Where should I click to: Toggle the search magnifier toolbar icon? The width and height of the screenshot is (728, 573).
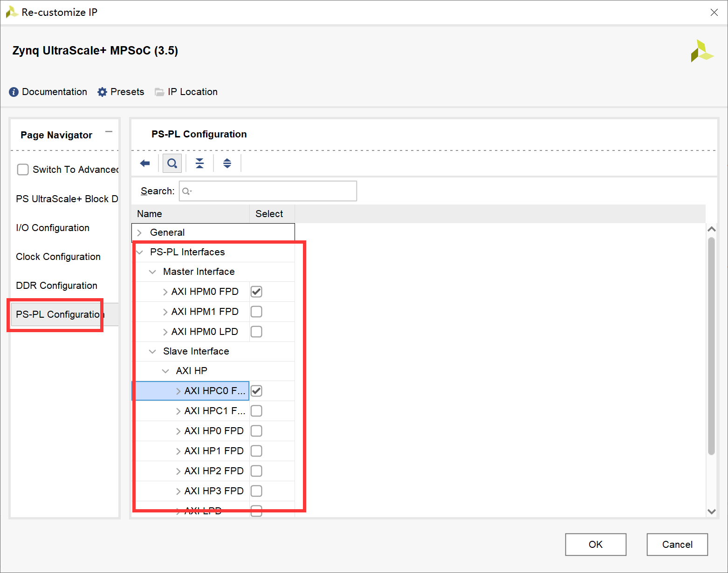pyautogui.click(x=172, y=164)
